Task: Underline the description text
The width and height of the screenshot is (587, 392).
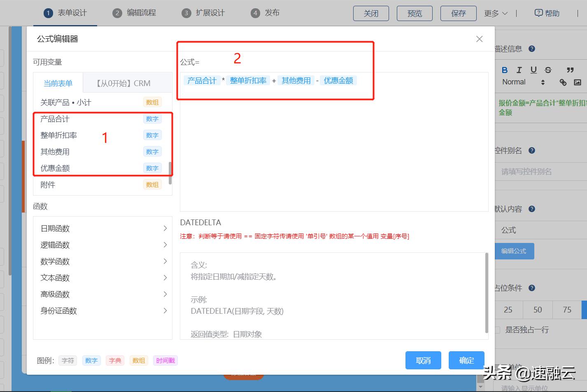Action: tap(533, 70)
